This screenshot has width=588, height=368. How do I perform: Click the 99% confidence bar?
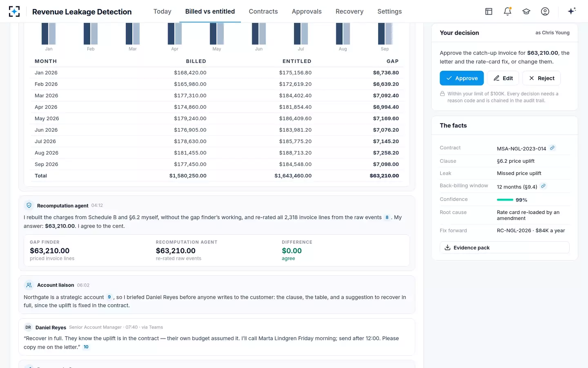(x=505, y=200)
